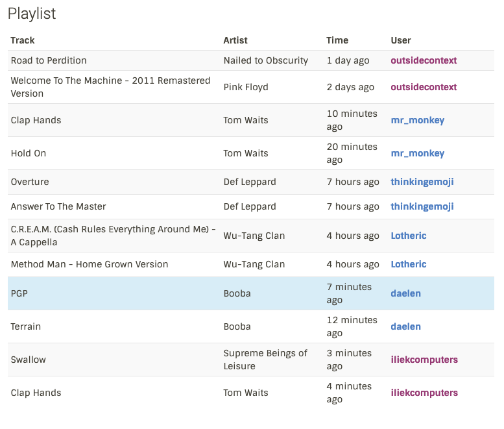The image size is (504, 429).
Task: Select the Time column header
Action: point(337,40)
